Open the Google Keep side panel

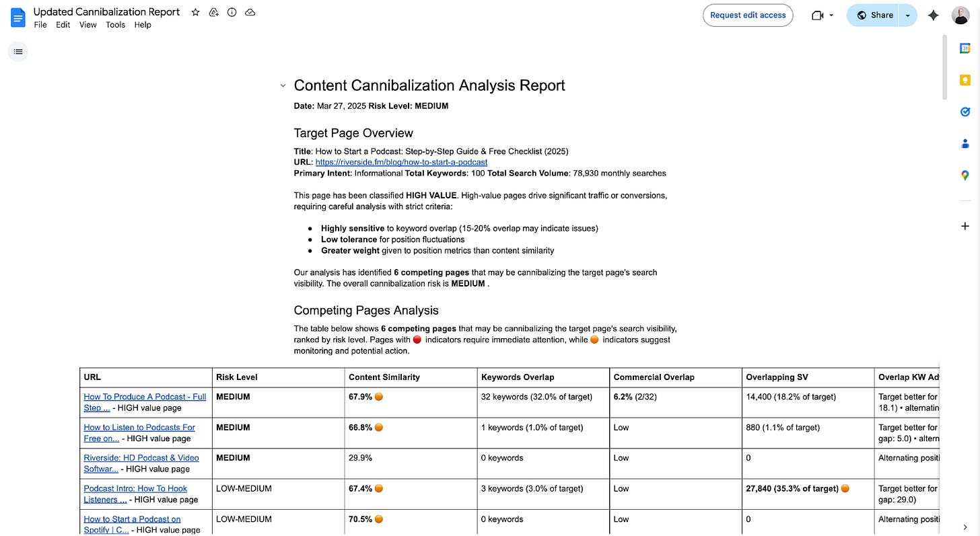pyautogui.click(x=965, y=80)
